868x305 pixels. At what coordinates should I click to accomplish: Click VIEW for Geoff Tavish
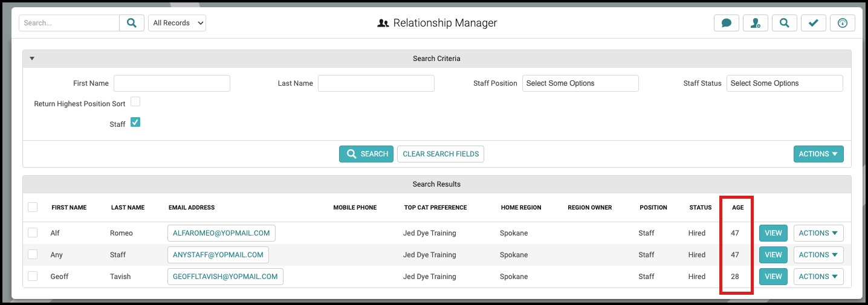(773, 277)
